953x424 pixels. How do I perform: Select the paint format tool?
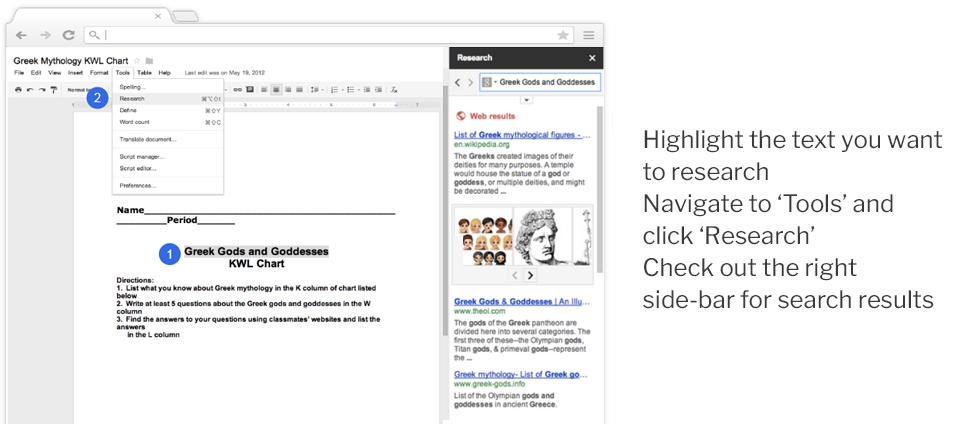point(53,90)
